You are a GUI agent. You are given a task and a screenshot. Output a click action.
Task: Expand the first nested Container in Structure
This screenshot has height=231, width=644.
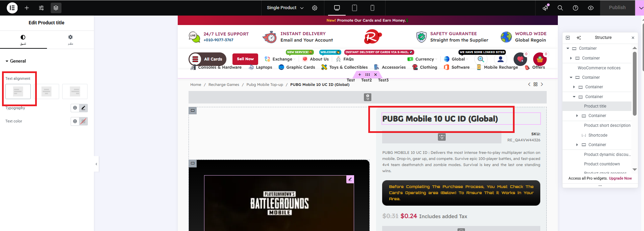click(571, 58)
